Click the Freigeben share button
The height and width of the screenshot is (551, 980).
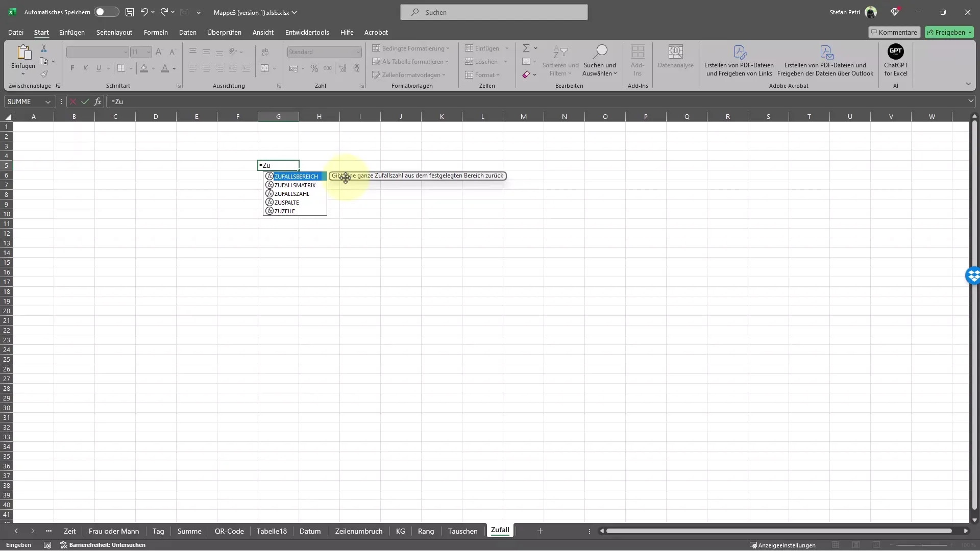949,32
